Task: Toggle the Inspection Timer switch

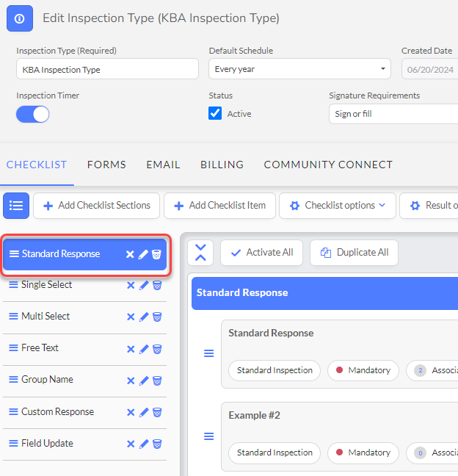Action: point(33,114)
